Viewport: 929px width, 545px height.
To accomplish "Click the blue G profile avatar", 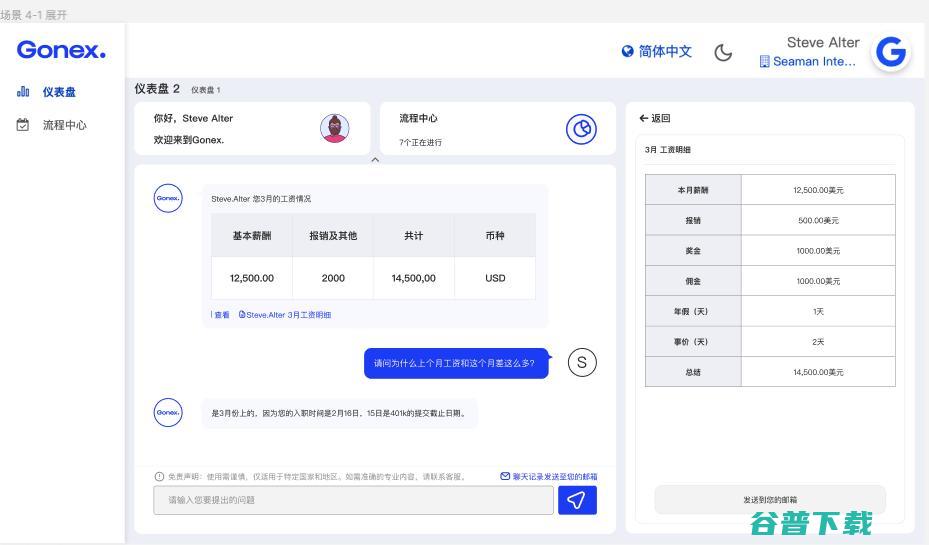I will (890, 52).
